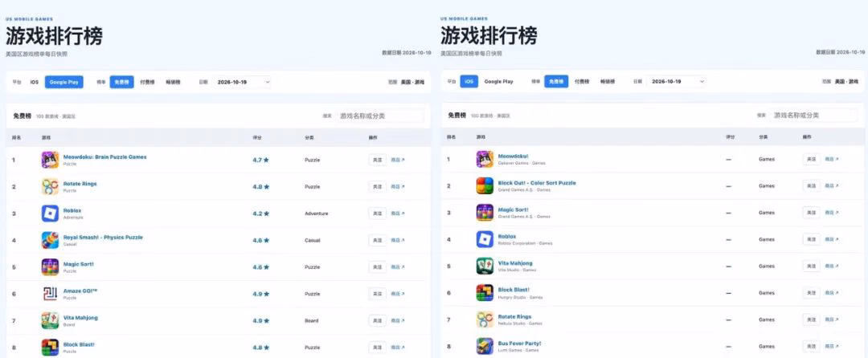The image size is (868, 358).
Task: Select iOS platform tab in right panel
Action: pyautogui.click(x=469, y=81)
